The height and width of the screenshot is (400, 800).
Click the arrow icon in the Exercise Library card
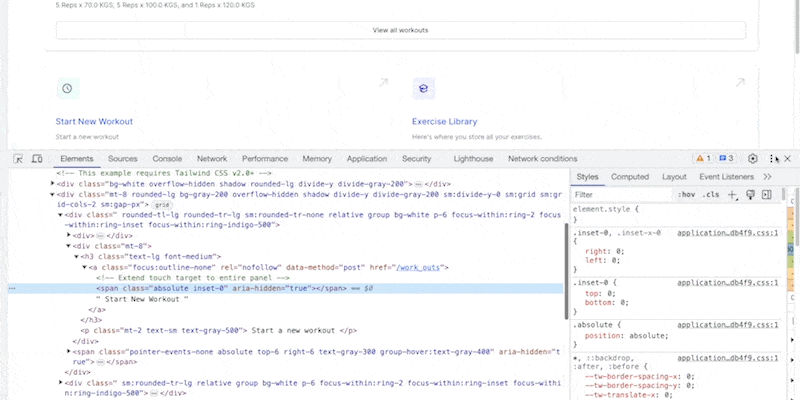click(740, 82)
